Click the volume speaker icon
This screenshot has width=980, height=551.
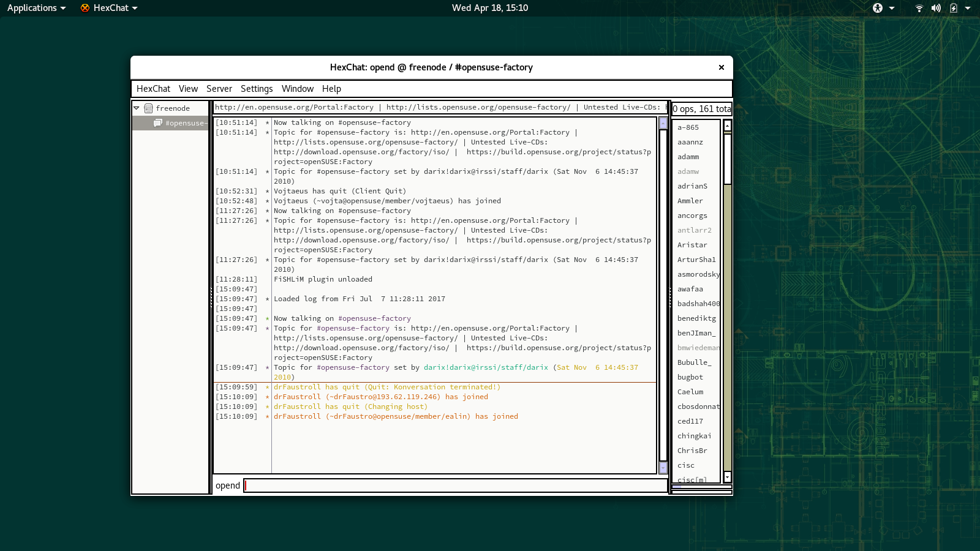(936, 8)
